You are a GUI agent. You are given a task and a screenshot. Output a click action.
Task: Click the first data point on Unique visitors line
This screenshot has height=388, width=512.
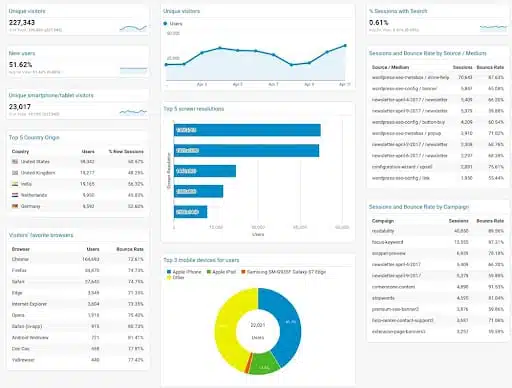166,65
